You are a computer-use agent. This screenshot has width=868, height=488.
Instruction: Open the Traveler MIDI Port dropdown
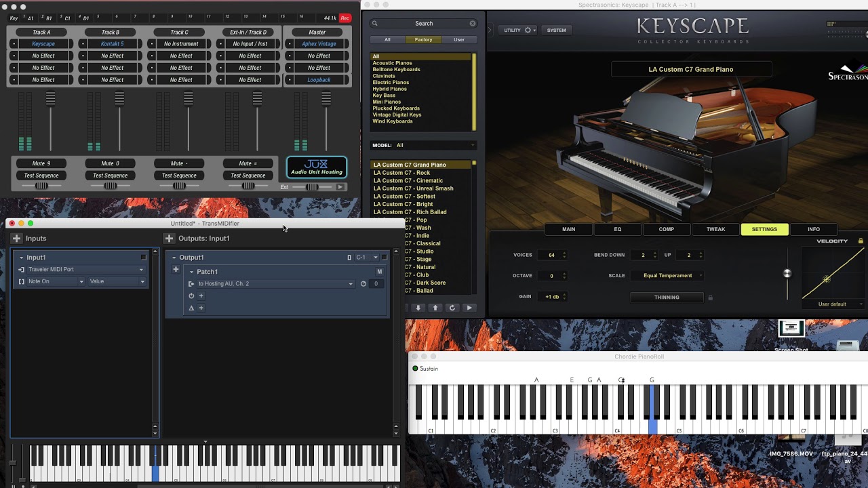(x=85, y=270)
